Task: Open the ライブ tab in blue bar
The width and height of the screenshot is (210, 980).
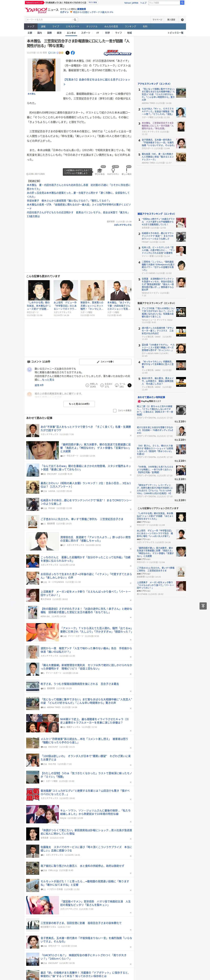Action: coord(56,27)
